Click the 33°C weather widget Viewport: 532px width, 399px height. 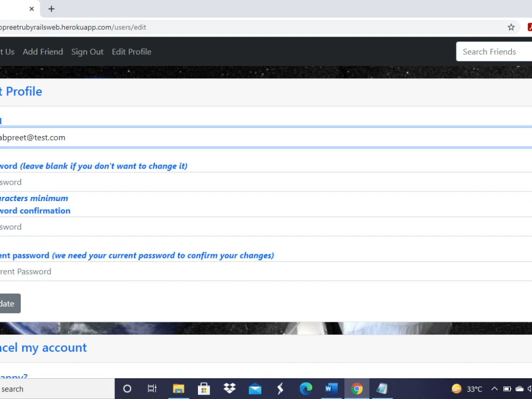point(467,389)
